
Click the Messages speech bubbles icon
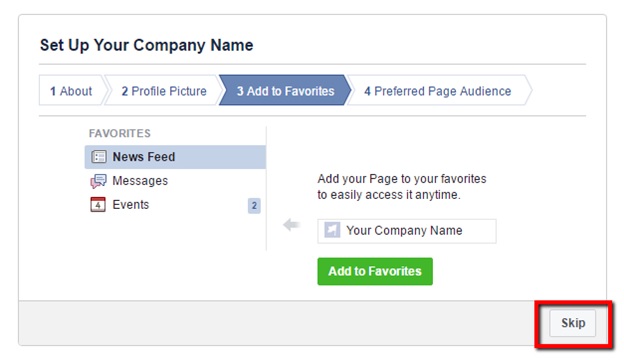pyautogui.click(x=98, y=181)
